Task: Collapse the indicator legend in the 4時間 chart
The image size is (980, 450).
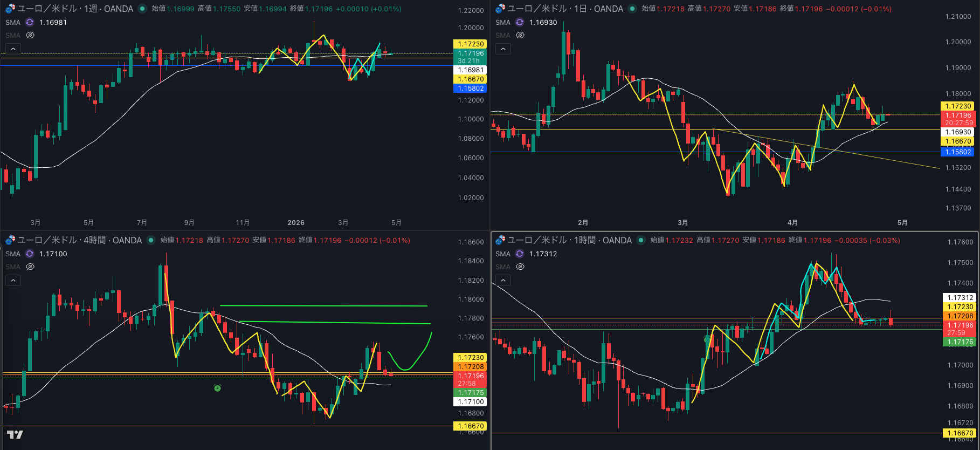Action: 13,281
